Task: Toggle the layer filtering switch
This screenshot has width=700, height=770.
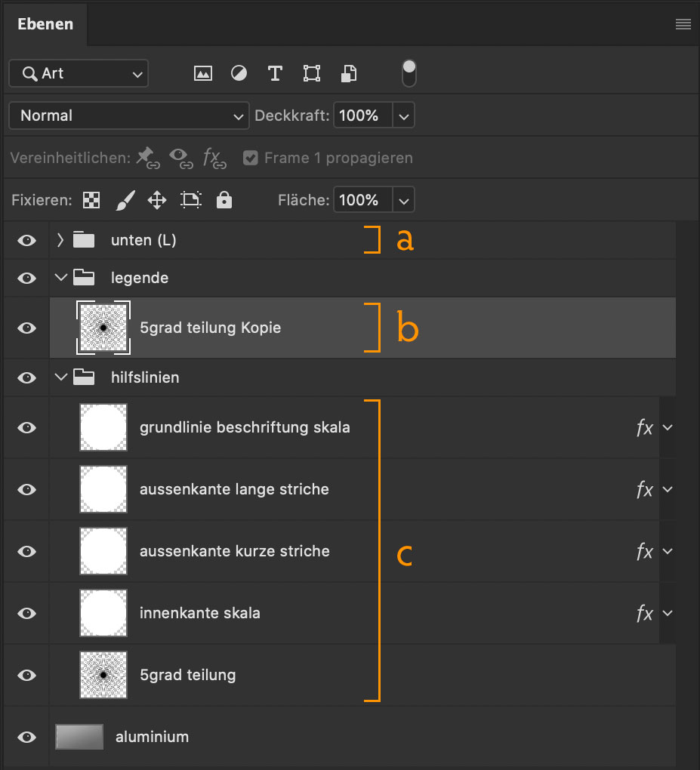Action: coord(409,74)
